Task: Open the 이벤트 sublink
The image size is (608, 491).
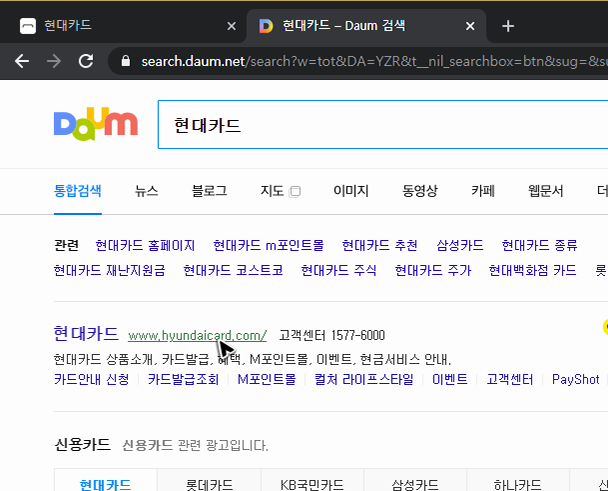Action: pos(450,379)
